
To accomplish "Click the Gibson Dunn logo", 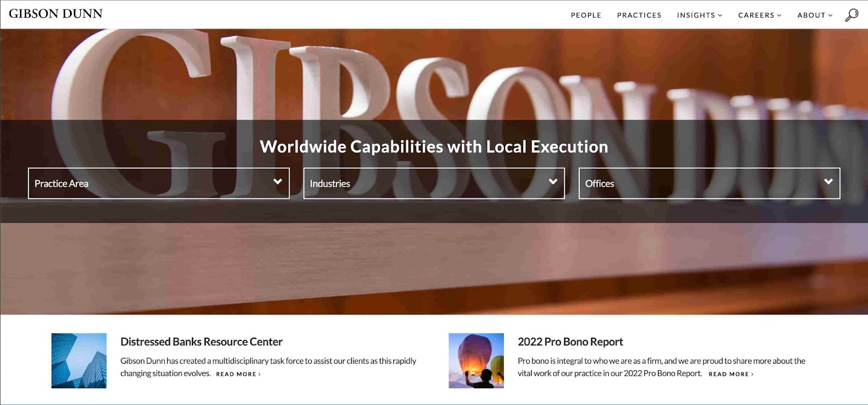I will point(56,14).
